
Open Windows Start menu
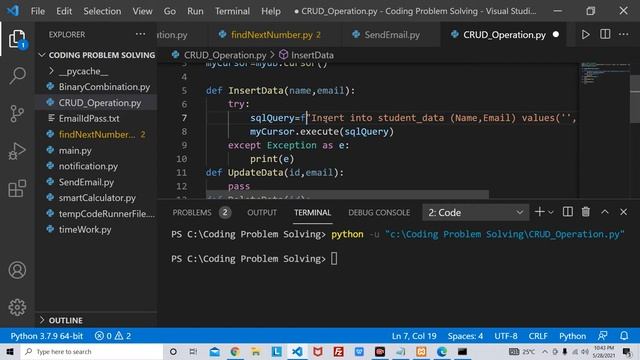(x=10, y=352)
